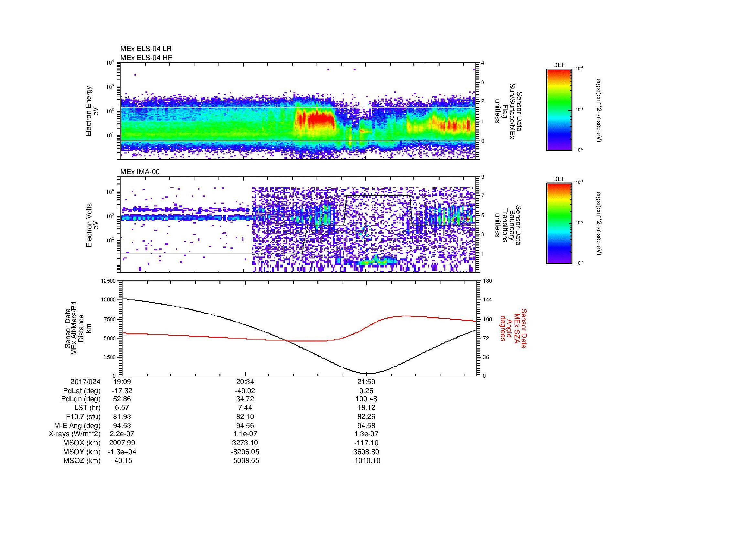Click the MSOX value '2007.99'

click(122, 443)
